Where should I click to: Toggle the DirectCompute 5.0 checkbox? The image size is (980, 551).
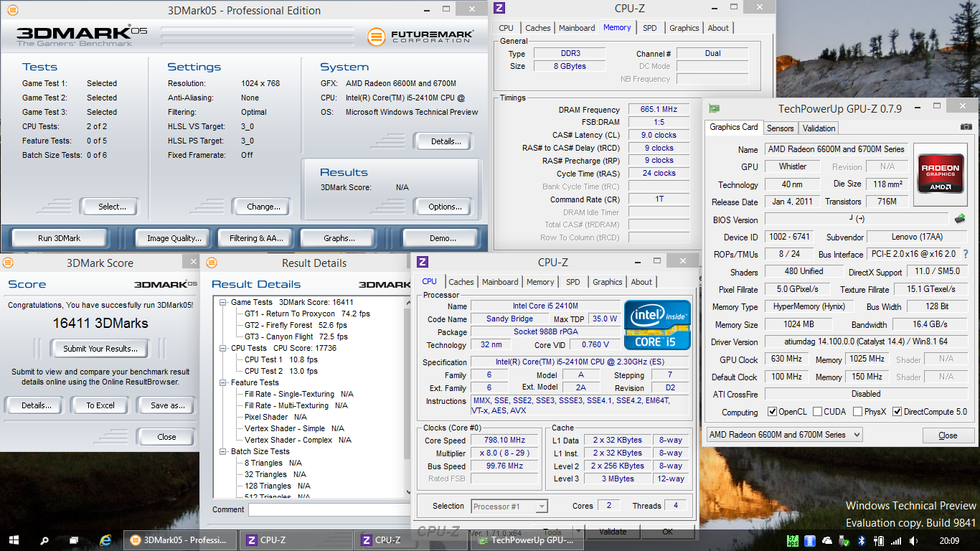[x=897, y=412]
